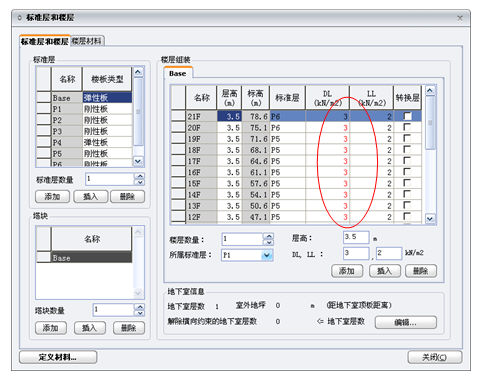Viewport: 492px width, 381px height.
Task: Enable 转换层 checkbox on row 19F
Action: (407, 139)
